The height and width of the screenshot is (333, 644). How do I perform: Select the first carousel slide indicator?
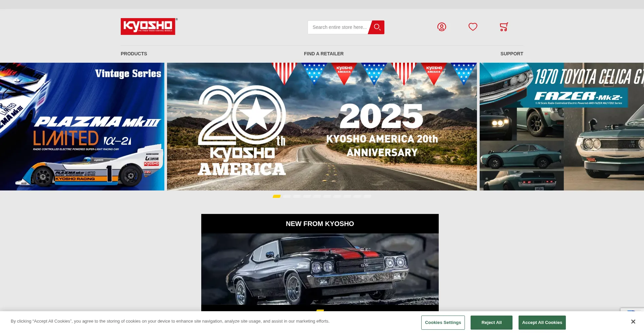(x=277, y=197)
